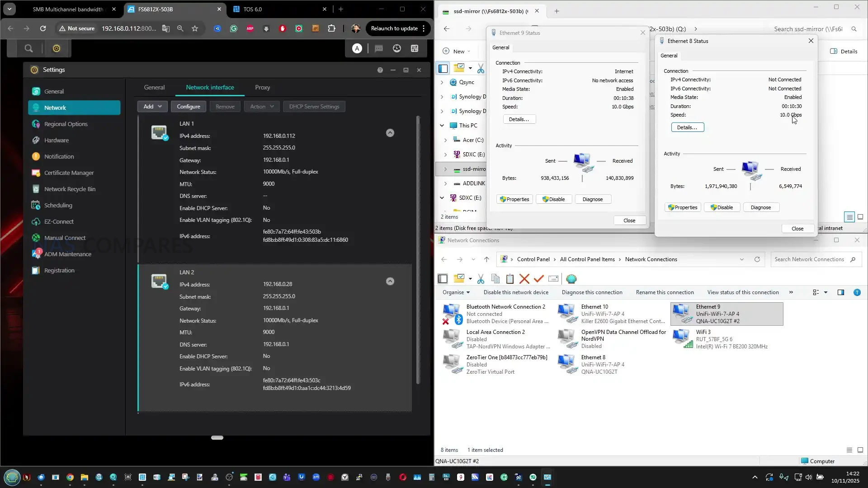Click the Configure button
The height and width of the screenshot is (488, 868).
(189, 107)
